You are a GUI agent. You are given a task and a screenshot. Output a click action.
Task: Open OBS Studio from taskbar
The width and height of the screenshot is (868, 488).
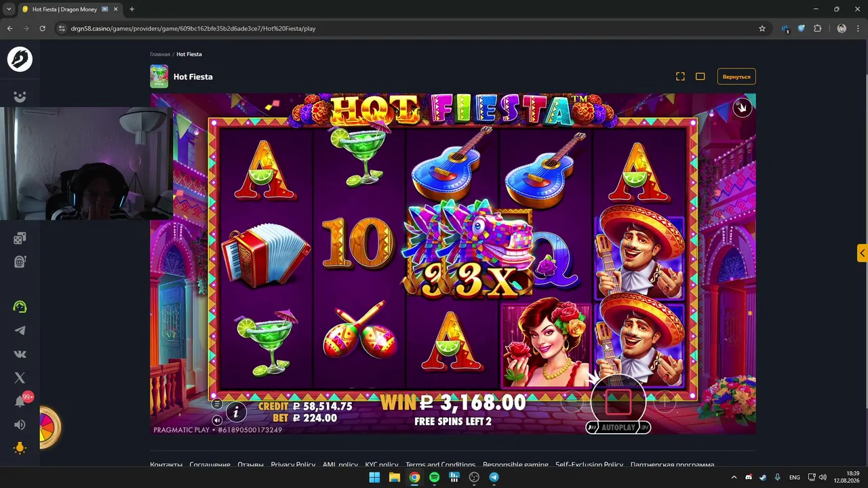474,477
